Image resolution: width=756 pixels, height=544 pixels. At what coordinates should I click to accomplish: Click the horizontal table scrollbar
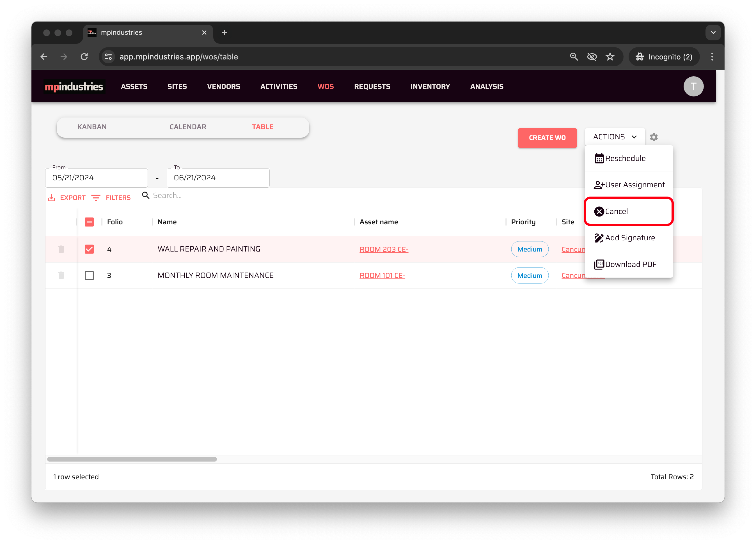[x=132, y=459]
